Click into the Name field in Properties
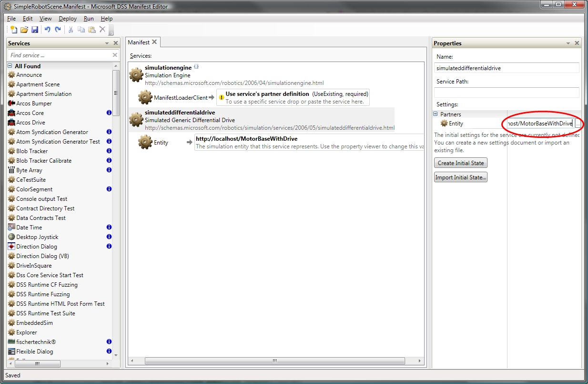 point(507,68)
